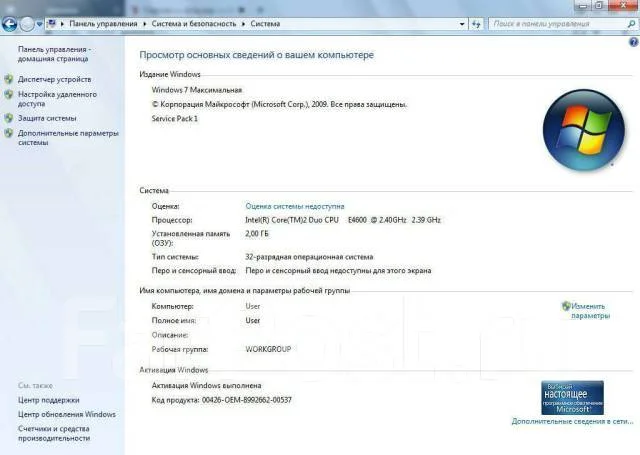Click 'Изменить параметры' link
Viewport: 640px width, 455px height.
pyautogui.click(x=590, y=311)
